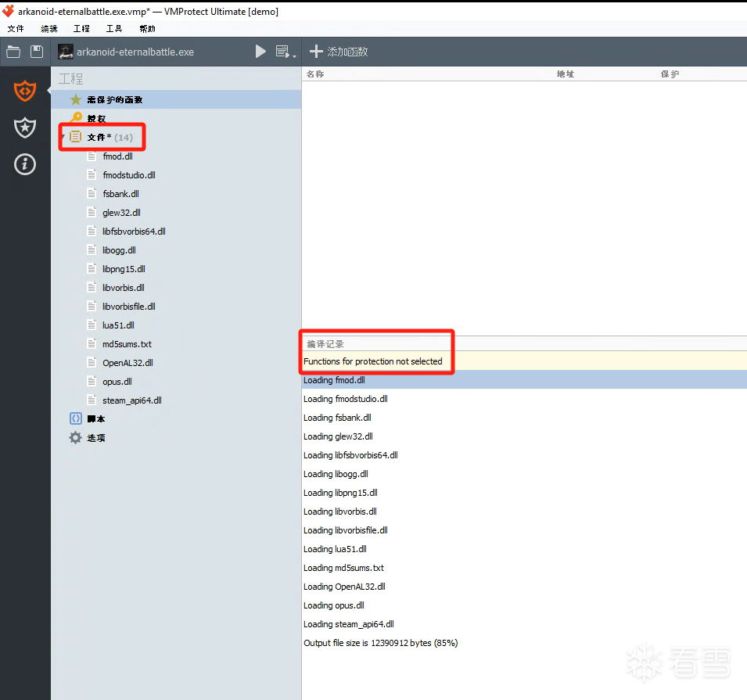Sort by the 保护 column header
Viewport: 747px width, 700px height.
point(670,74)
